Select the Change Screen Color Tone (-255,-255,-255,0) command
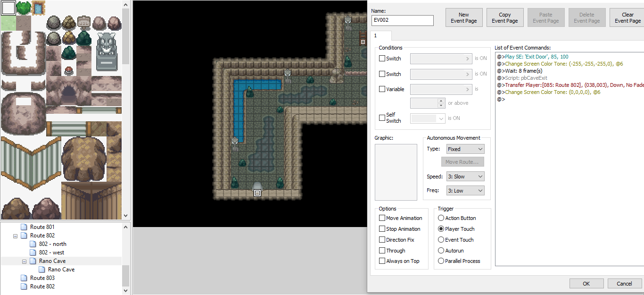Screen dimensions: 644x295 point(560,64)
